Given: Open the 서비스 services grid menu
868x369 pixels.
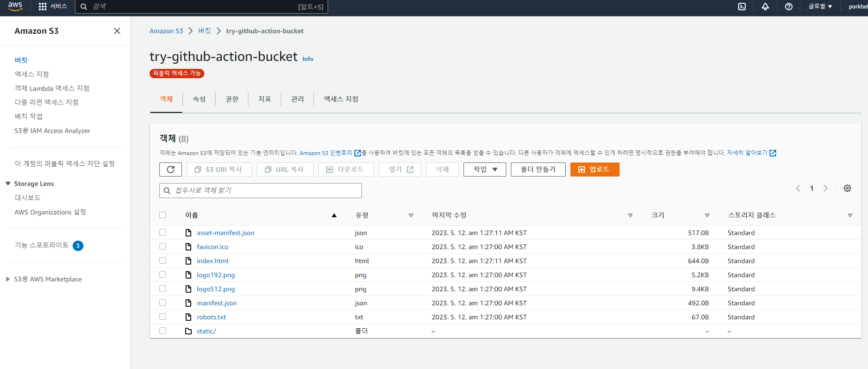Looking at the screenshot, I should click(52, 7).
